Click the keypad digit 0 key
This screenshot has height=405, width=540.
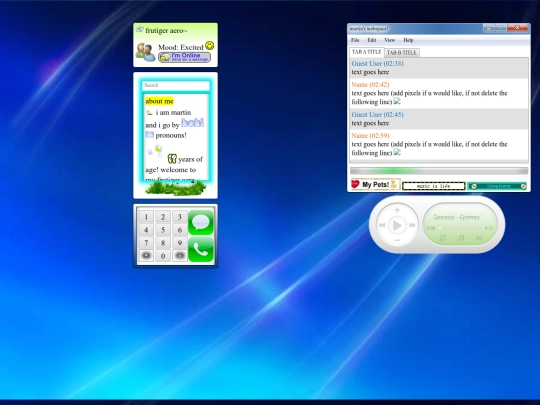click(x=163, y=256)
